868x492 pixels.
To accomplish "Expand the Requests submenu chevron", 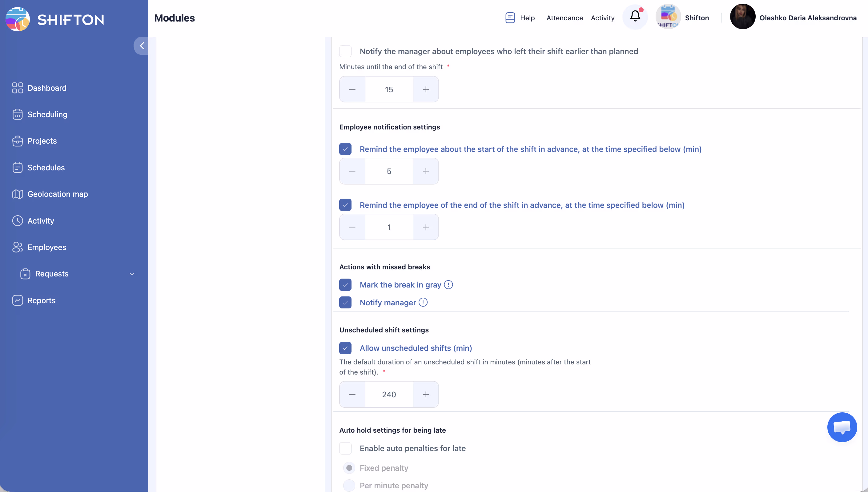I will tap(132, 274).
